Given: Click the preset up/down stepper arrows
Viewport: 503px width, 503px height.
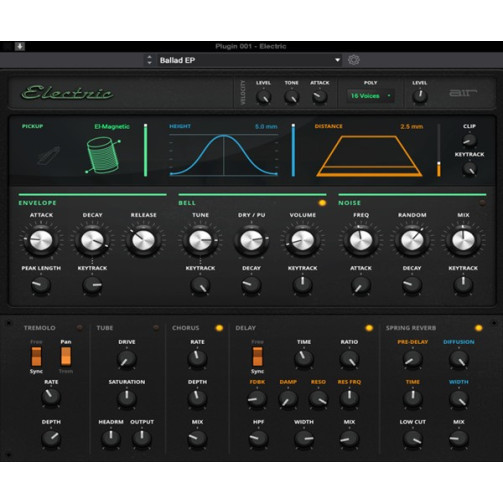Looking at the screenshot, I should tap(149, 60).
